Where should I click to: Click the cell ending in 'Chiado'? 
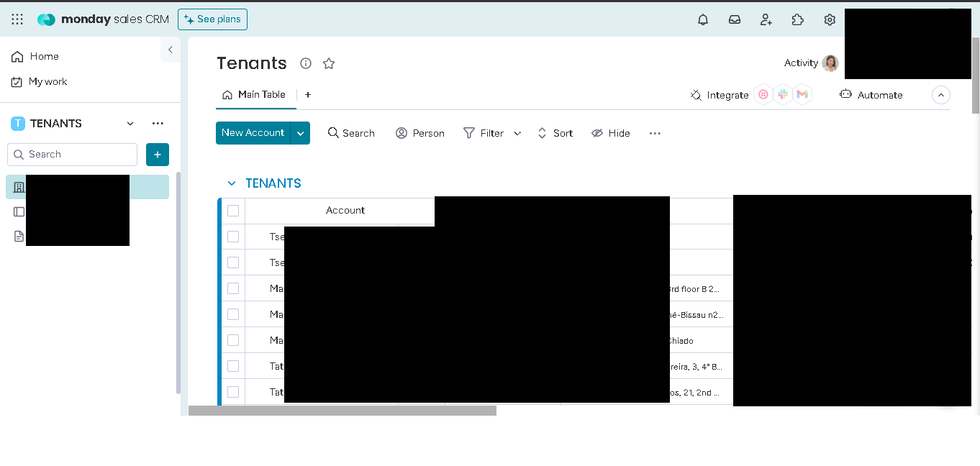702,340
